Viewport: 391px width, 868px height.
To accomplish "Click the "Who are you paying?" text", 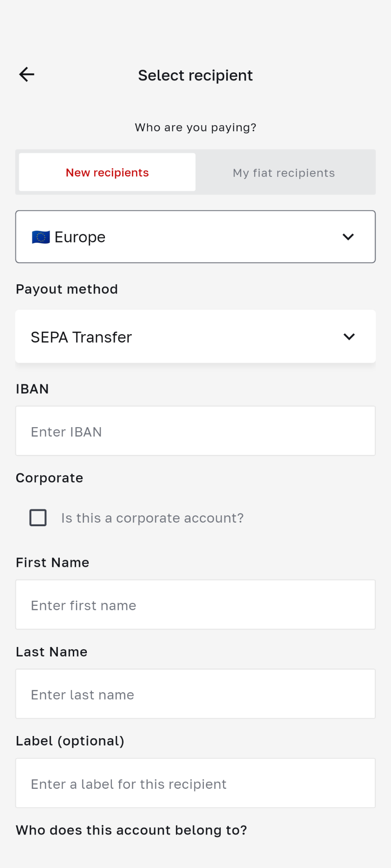I will coord(195,127).
